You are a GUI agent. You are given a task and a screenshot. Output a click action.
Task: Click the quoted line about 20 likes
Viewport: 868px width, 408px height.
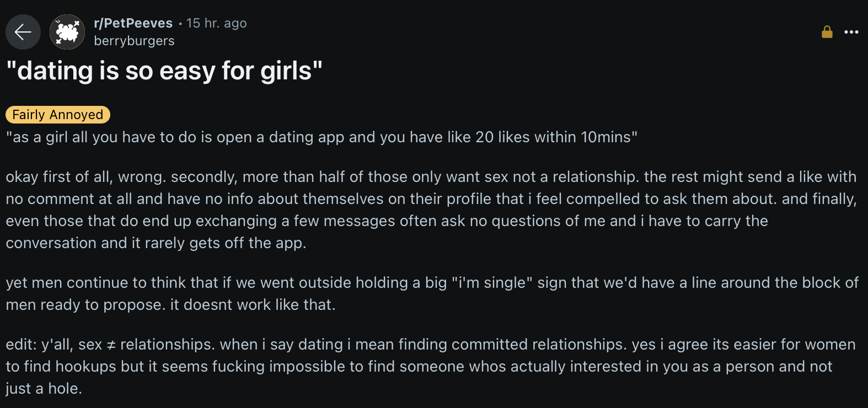pos(322,137)
